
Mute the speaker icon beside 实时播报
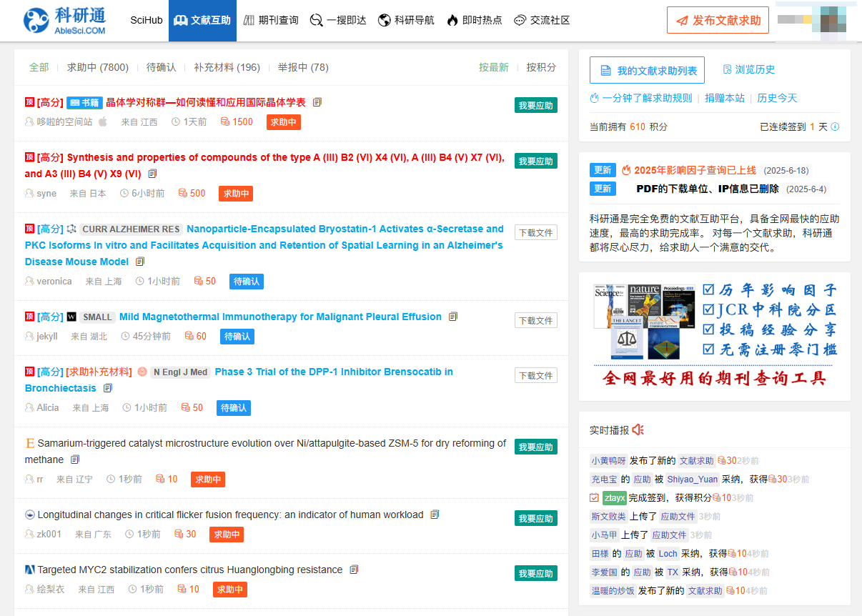[638, 429]
